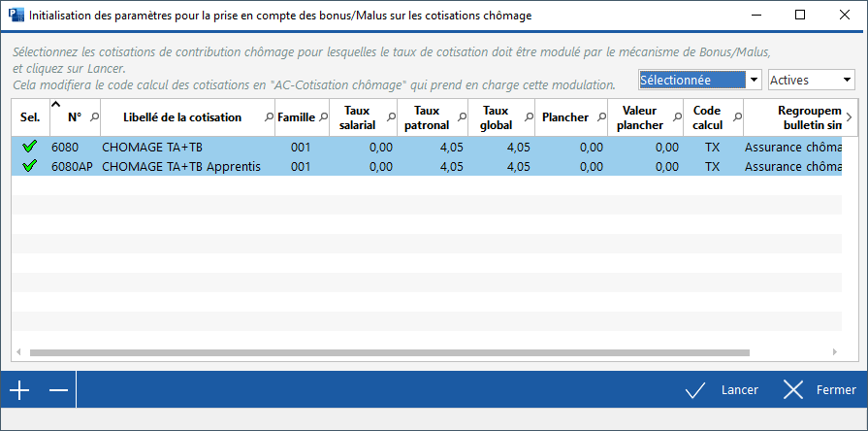
Task: Sort by the Sel. column header
Action: pyautogui.click(x=30, y=117)
